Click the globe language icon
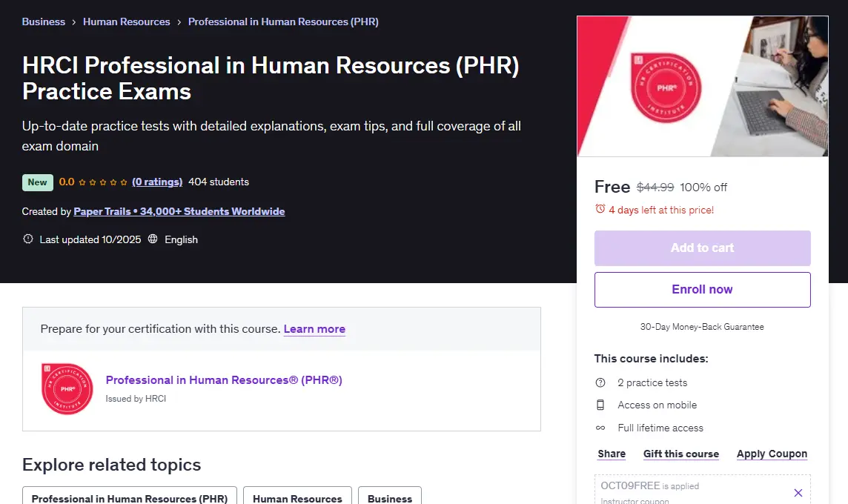This screenshot has width=848, height=504. (x=153, y=239)
